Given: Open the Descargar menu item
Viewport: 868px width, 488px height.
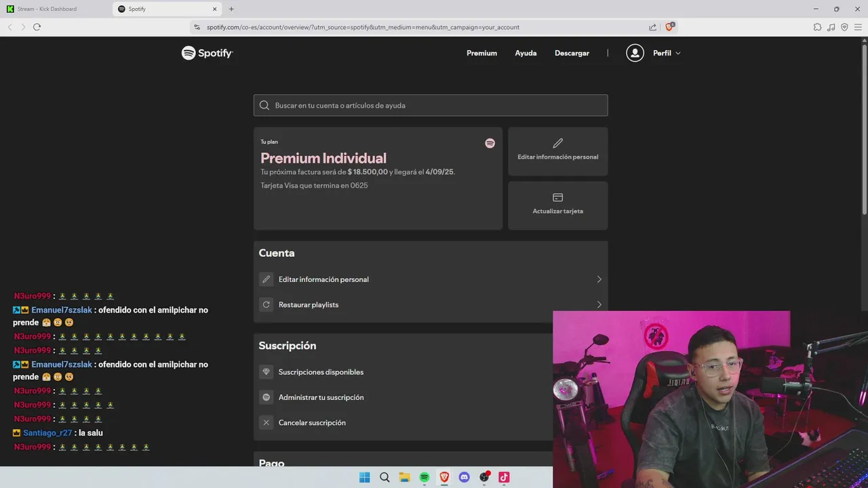Looking at the screenshot, I should click(x=572, y=53).
